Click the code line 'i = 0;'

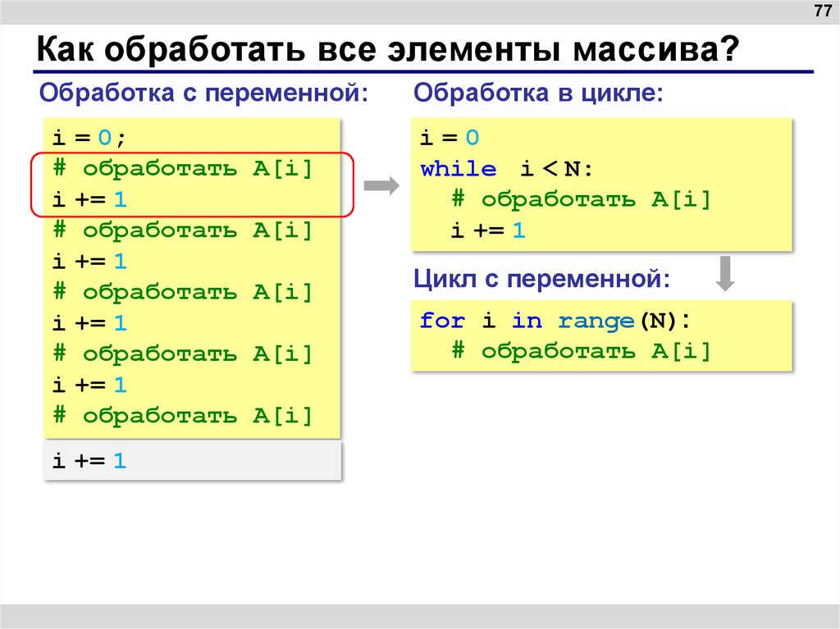pyautogui.click(x=89, y=138)
